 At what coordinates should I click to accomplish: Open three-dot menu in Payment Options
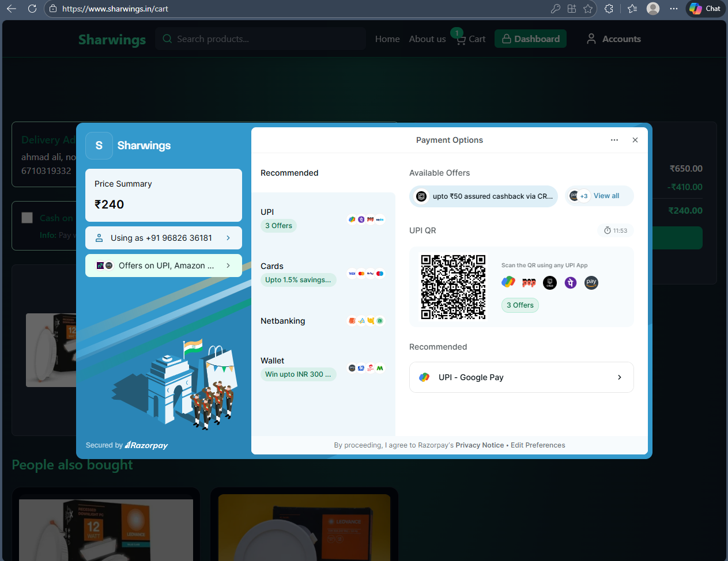614,140
